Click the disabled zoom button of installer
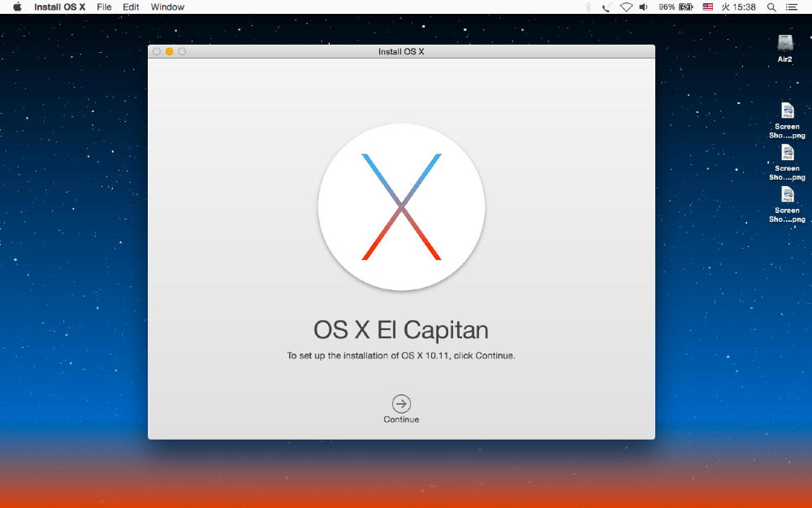Viewport: 812px width, 508px height. click(x=182, y=51)
